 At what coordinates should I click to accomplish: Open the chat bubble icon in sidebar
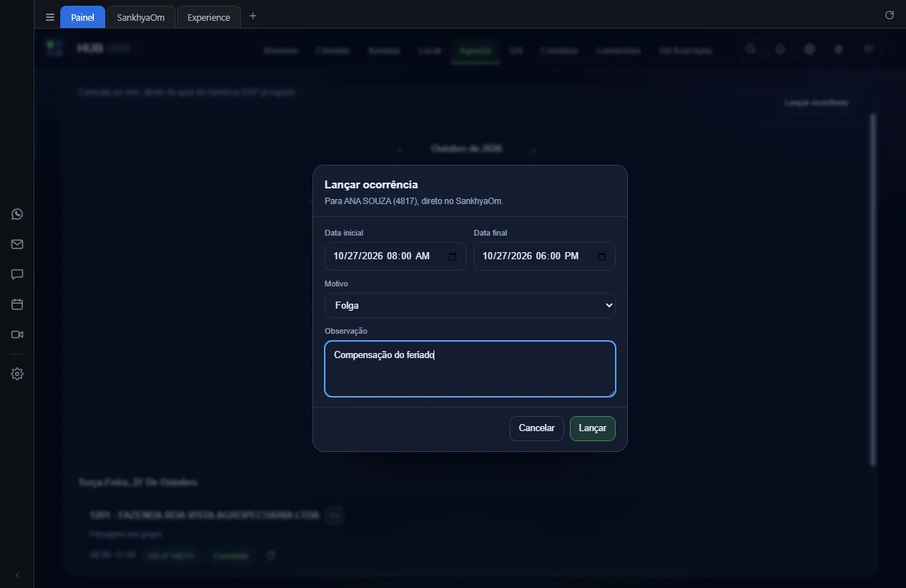click(17, 274)
